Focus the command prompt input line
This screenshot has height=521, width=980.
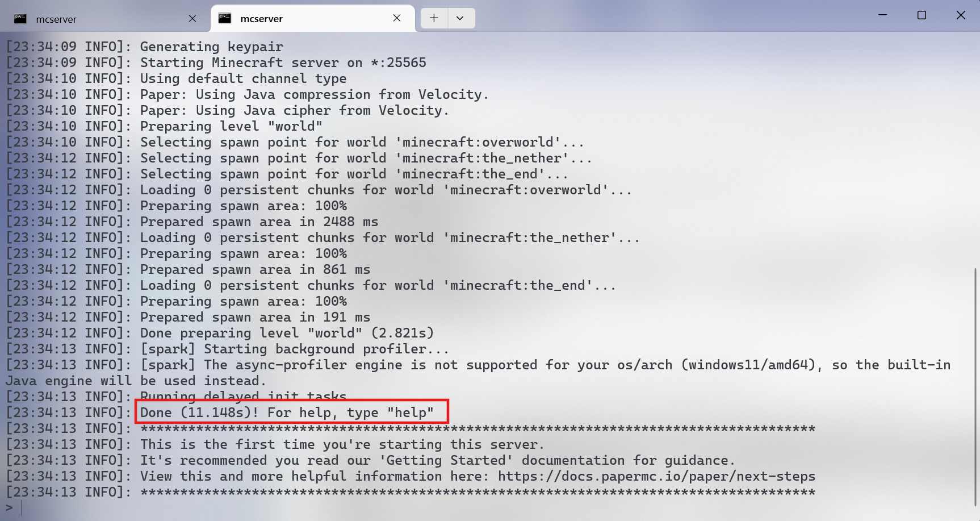[x=227, y=508]
